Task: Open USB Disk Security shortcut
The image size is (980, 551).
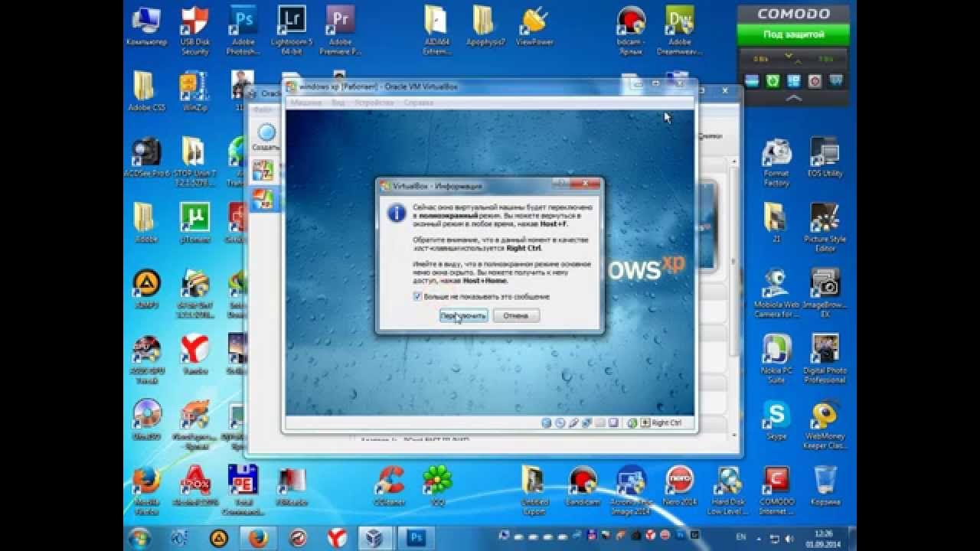Action: (x=194, y=31)
